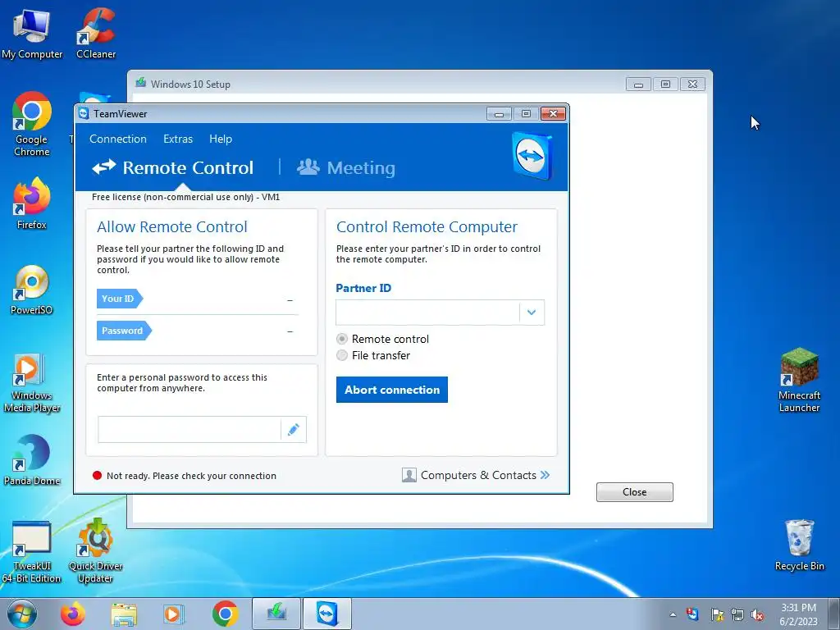Click into the Partner ID input field
This screenshot has height=630, width=840.
click(427, 313)
